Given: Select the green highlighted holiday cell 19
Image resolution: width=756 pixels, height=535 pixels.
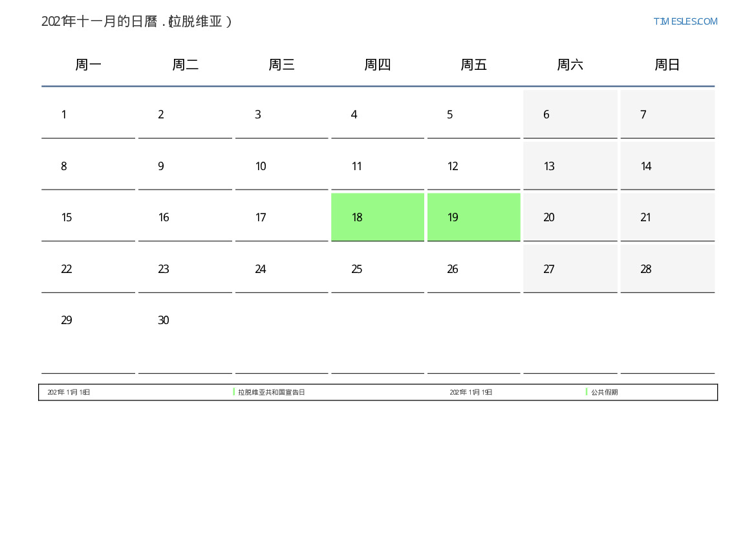Looking at the screenshot, I should (473, 217).
